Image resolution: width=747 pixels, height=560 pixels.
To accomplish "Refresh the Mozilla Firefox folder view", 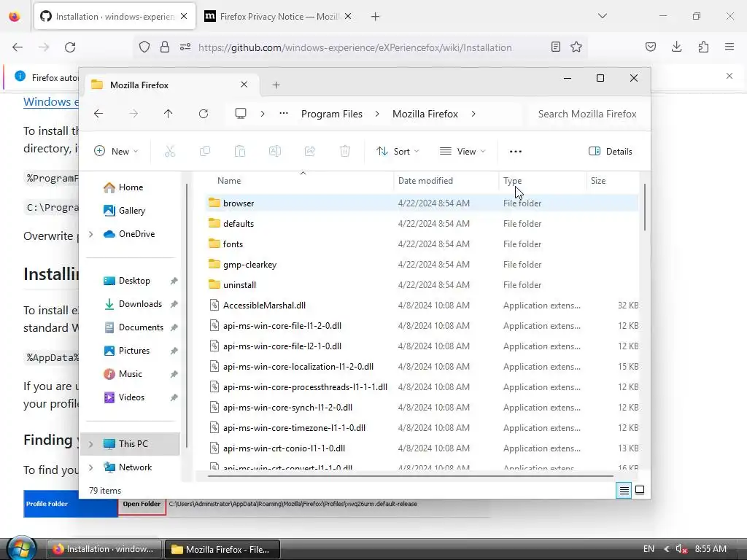I will click(204, 114).
